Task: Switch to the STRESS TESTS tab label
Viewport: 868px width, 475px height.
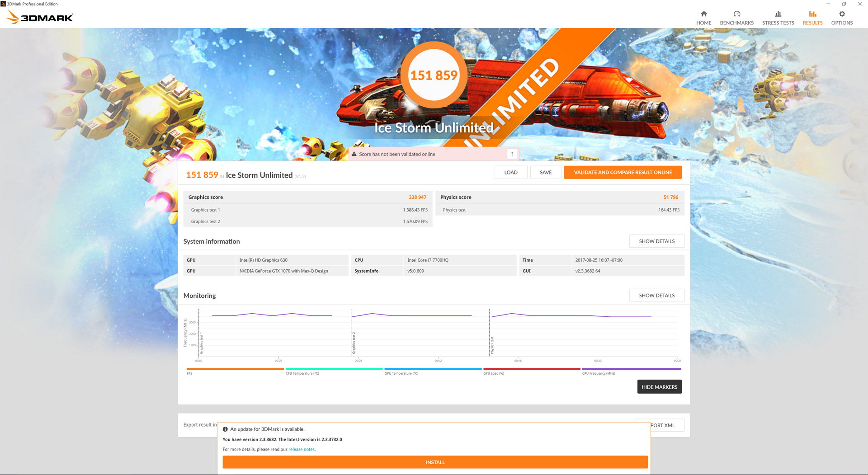Action: [x=778, y=23]
